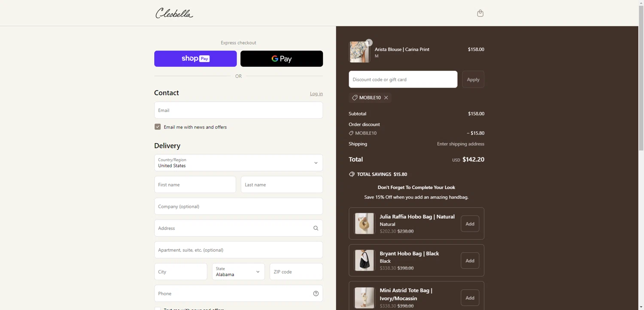
Task: Add Bryant Hobo Bag Black to order
Action: tap(470, 261)
